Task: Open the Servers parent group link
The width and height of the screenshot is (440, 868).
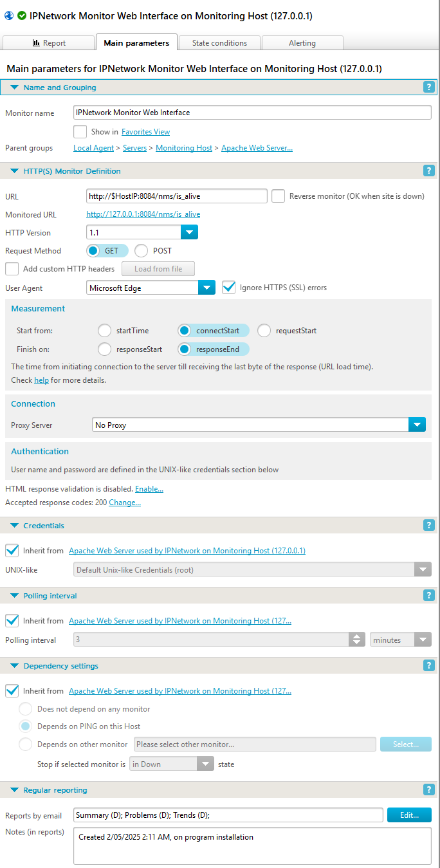Action: [135, 148]
